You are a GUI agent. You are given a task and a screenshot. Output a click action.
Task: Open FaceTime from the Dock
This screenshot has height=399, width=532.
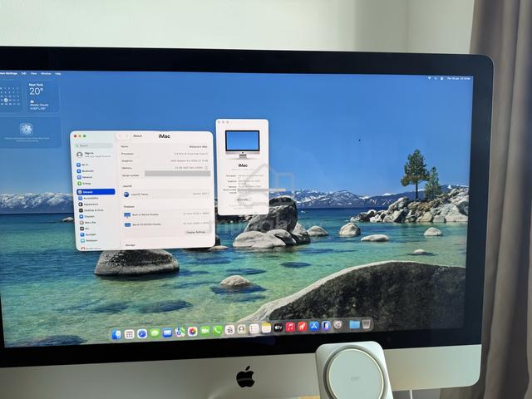click(x=205, y=331)
